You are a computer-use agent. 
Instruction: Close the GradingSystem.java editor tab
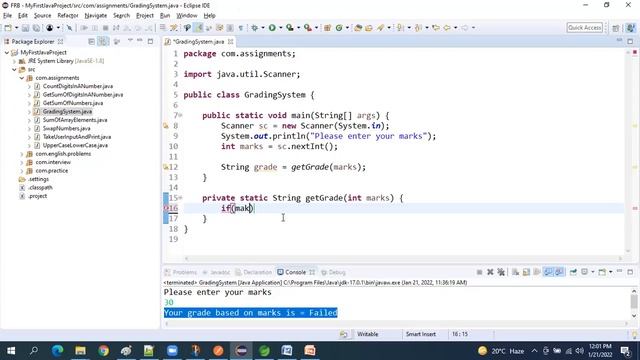pyautogui.click(x=231, y=42)
